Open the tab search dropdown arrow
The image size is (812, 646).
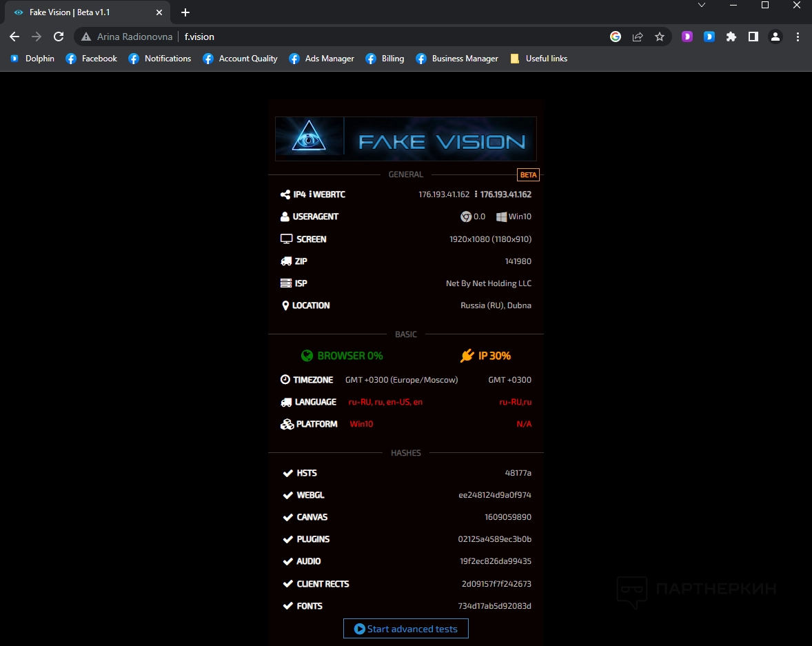pyautogui.click(x=702, y=6)
